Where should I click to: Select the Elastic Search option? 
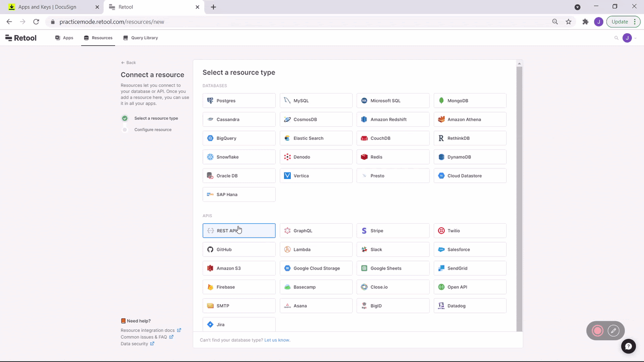pyautogui.click(x=316, y=138)
